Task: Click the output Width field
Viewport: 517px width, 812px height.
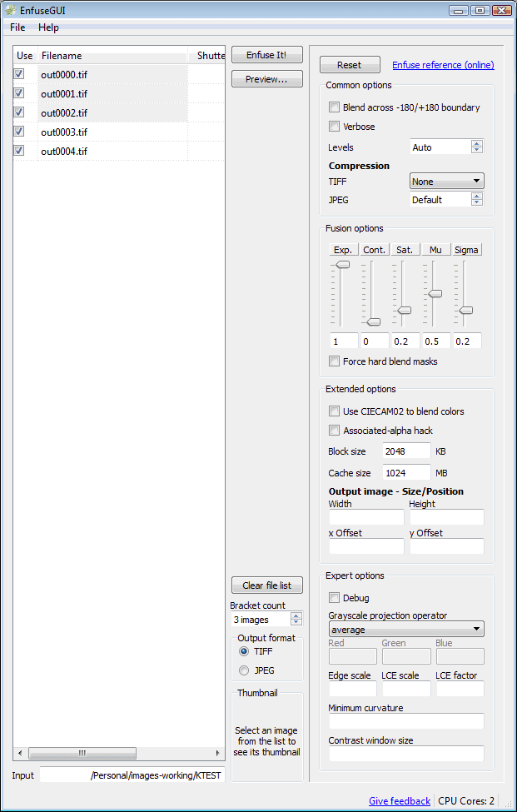Action: click(x=366, y=517)
